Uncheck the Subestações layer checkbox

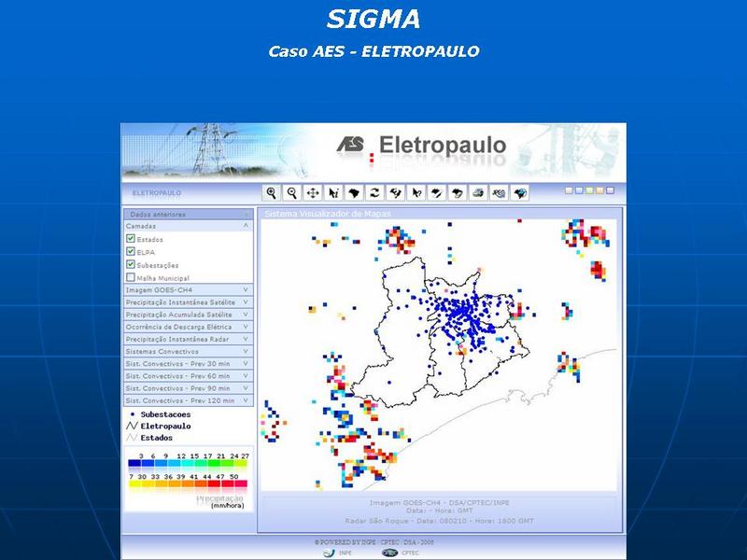131,264
